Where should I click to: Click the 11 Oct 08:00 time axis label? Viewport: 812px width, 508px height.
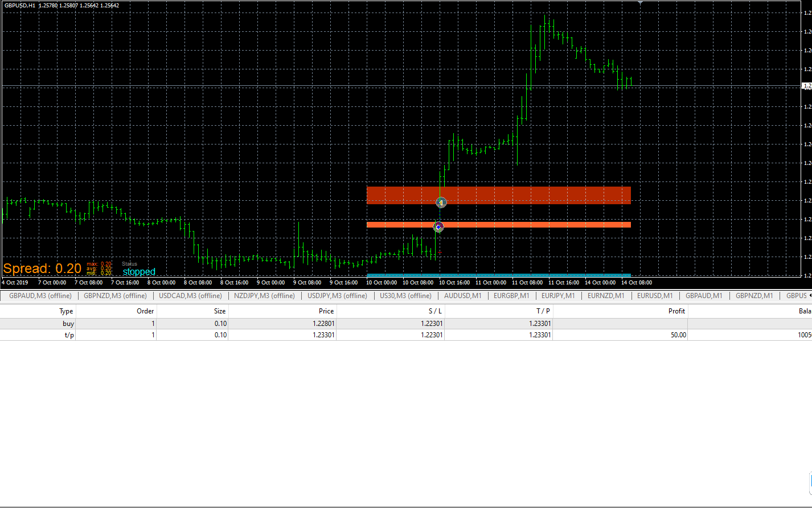point(527,282)
